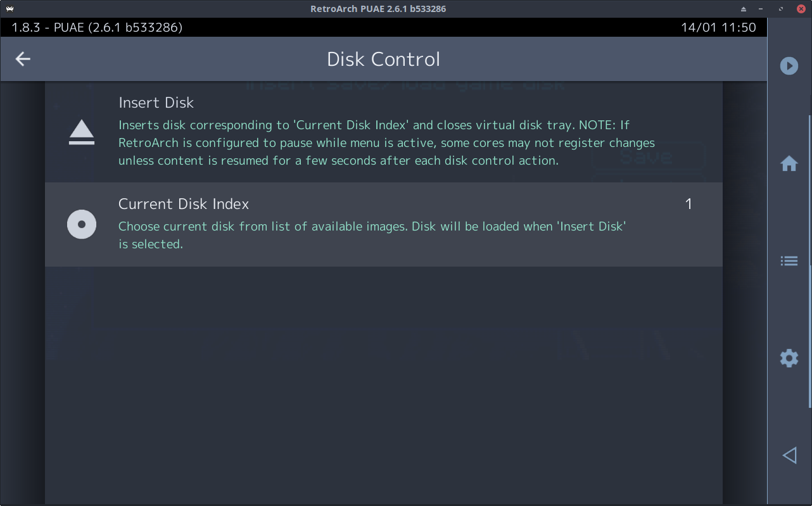Viewport: 812px width, 506px height.
Task: Maximize the RetroArch window
Action: tap(782, 9)
